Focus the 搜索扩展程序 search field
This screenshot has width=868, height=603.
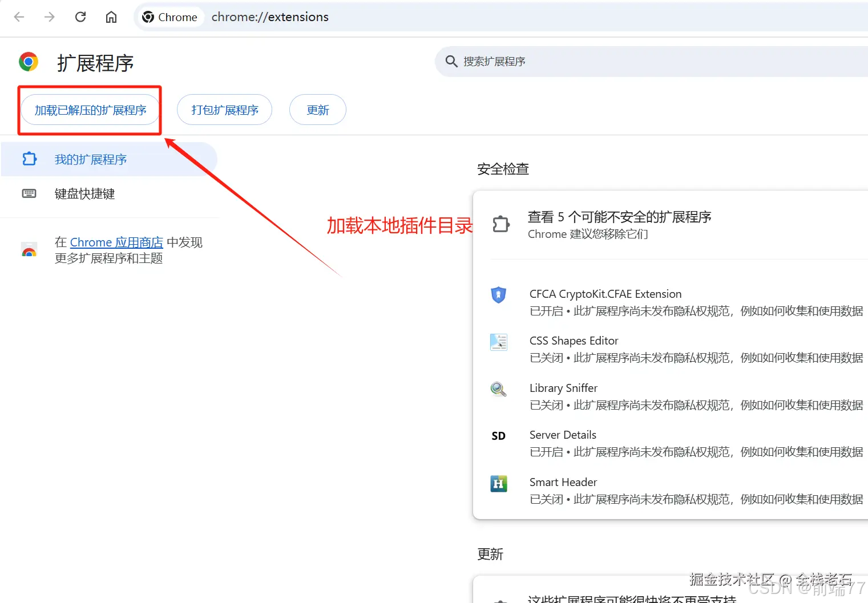tap(651, 62)
